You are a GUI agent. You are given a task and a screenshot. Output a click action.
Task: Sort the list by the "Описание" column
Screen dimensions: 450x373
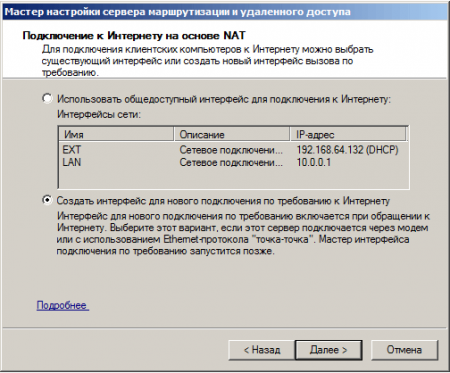click(x=232, y=134)
